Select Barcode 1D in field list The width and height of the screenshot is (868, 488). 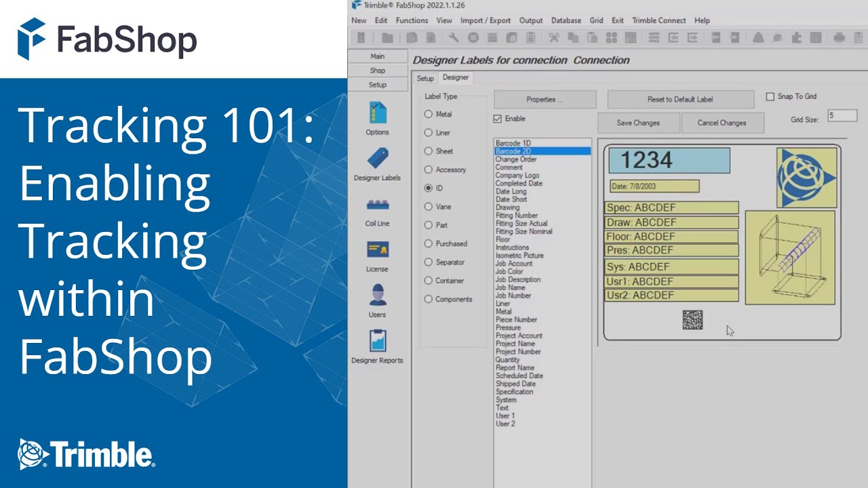(x=513, y=144)
